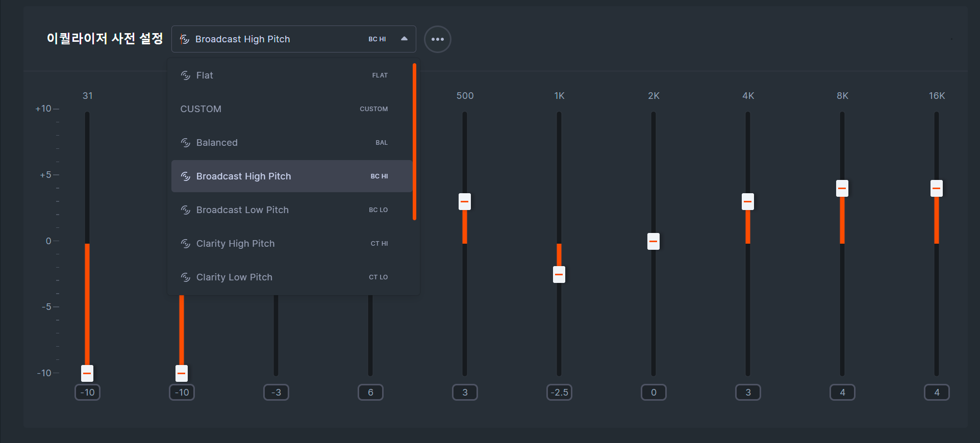Choose the Clarity High Pitch preset
Screen dimensions: 980x443
pos(291,244)
